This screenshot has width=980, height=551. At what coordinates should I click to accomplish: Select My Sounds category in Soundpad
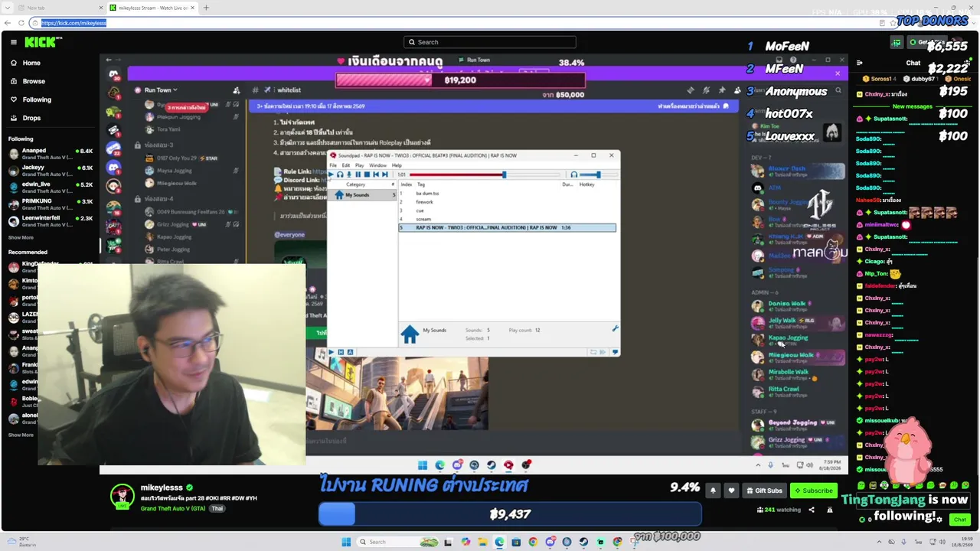point(362,195)
